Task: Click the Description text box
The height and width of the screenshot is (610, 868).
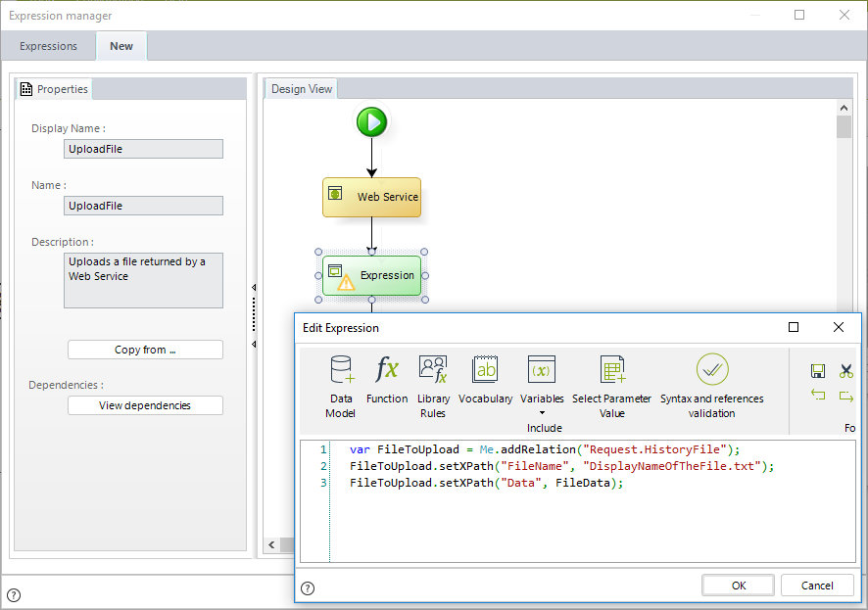Action: [x=143, y=280]
